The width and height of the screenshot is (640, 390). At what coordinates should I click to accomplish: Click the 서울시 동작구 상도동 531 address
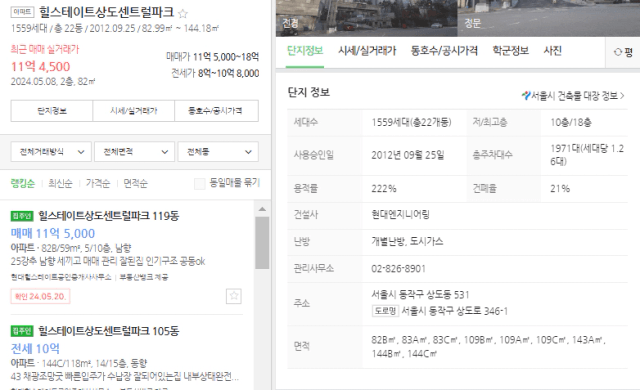tap(420, 295)
